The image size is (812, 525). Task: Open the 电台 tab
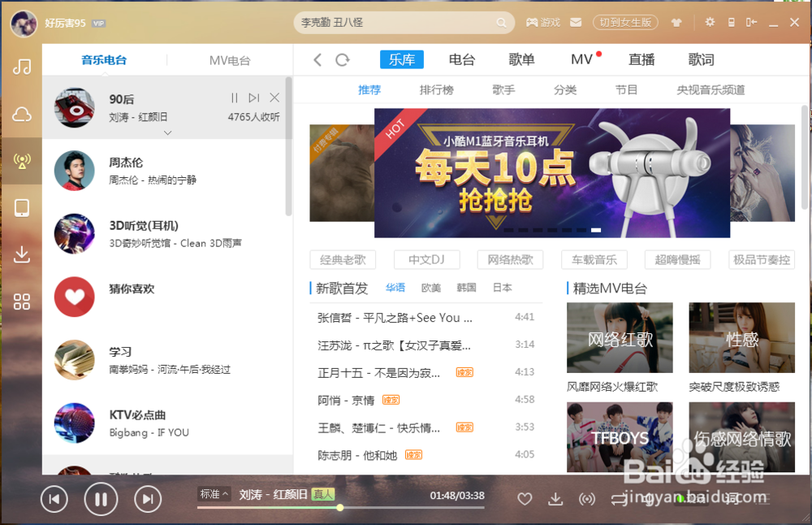(462, 59)
